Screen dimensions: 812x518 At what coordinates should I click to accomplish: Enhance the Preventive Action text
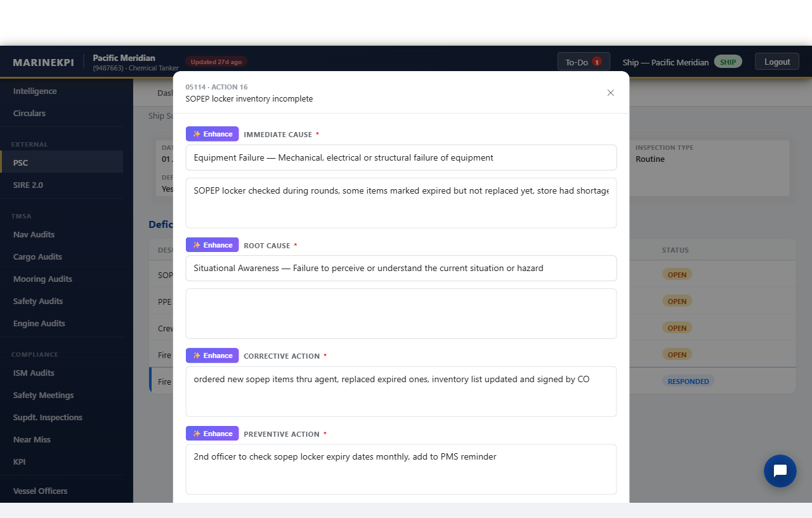(x=212, y=434)
